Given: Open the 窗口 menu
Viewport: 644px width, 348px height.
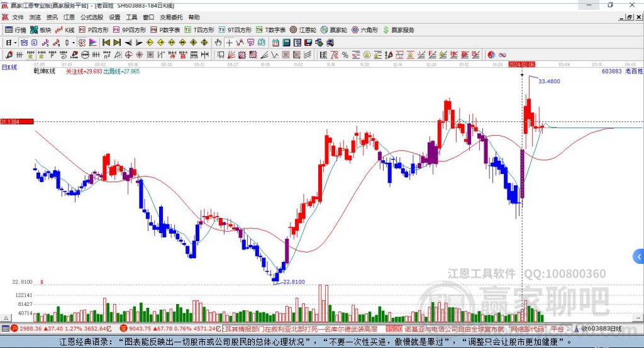Looking at the screenshot, I should coord(148,17).
